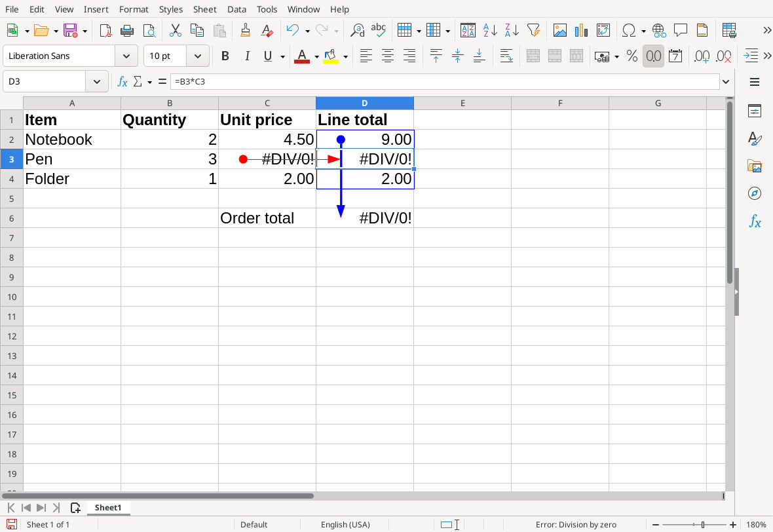Open the Format menu
The width and height of the screenshot is (773, 532).
134,9
